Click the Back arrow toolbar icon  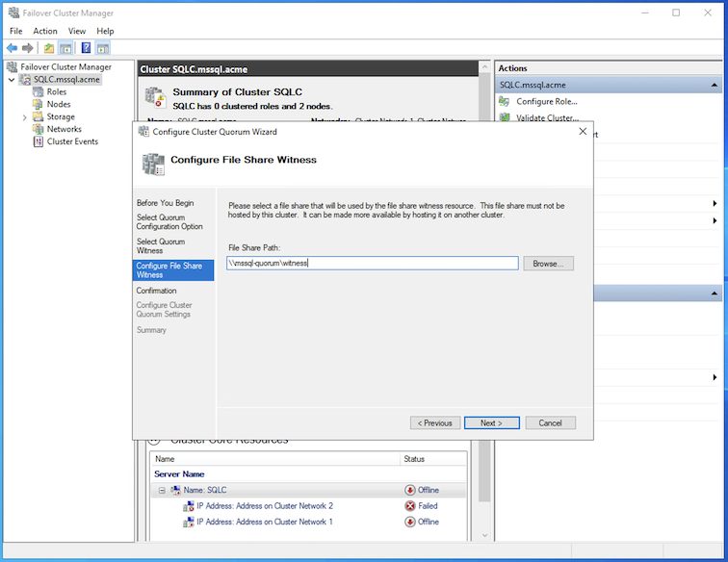tap(13, 48)
